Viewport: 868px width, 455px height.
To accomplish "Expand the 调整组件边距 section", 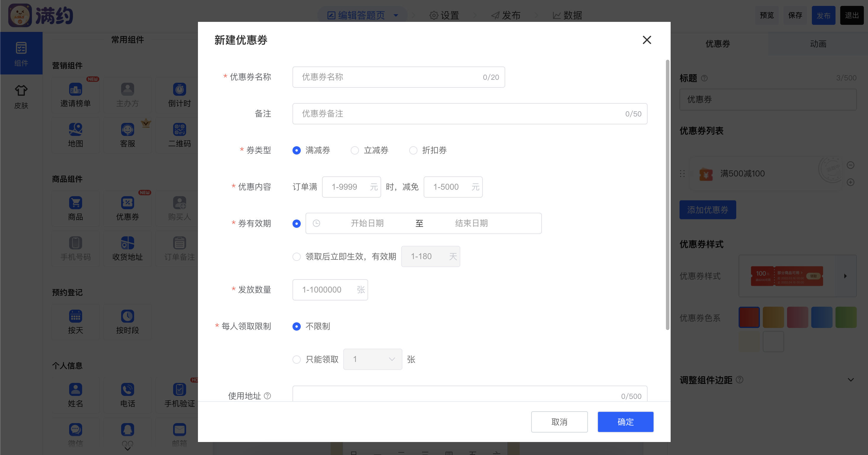I will (x=851, y=380).
